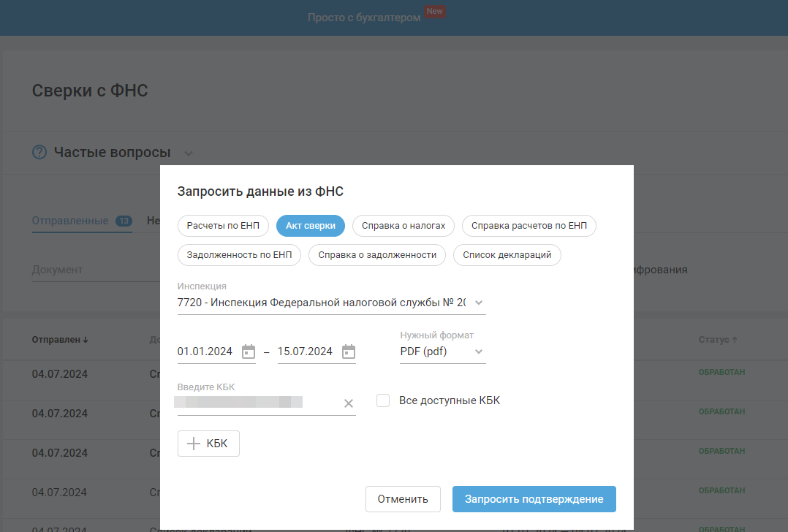Choose 'Справка расчетов по ЕНП' option
The height and width of the screenshot is (532, 788).
(x=529, y=226)
